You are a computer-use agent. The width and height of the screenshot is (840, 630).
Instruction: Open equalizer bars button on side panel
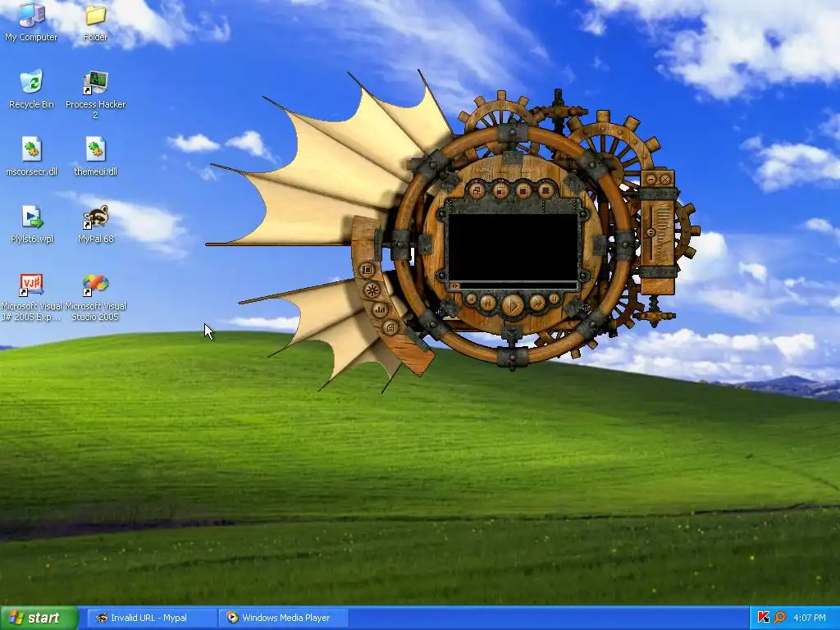point(380,310)
